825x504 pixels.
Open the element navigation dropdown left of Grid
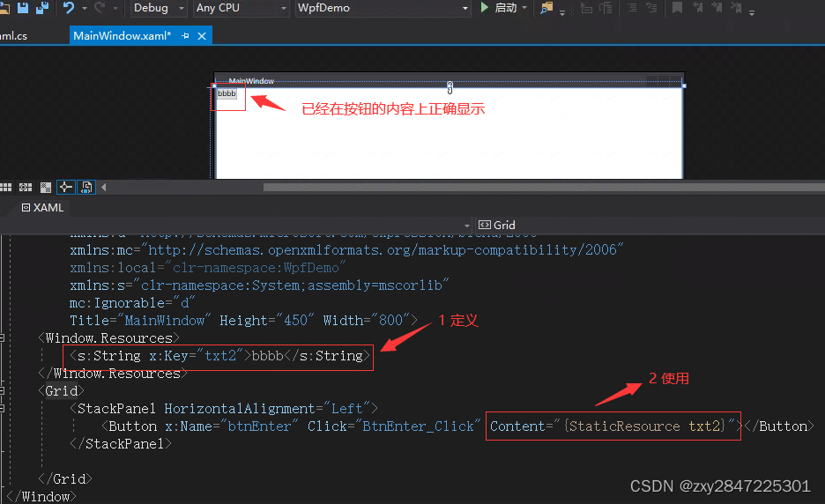click(466, 226)
